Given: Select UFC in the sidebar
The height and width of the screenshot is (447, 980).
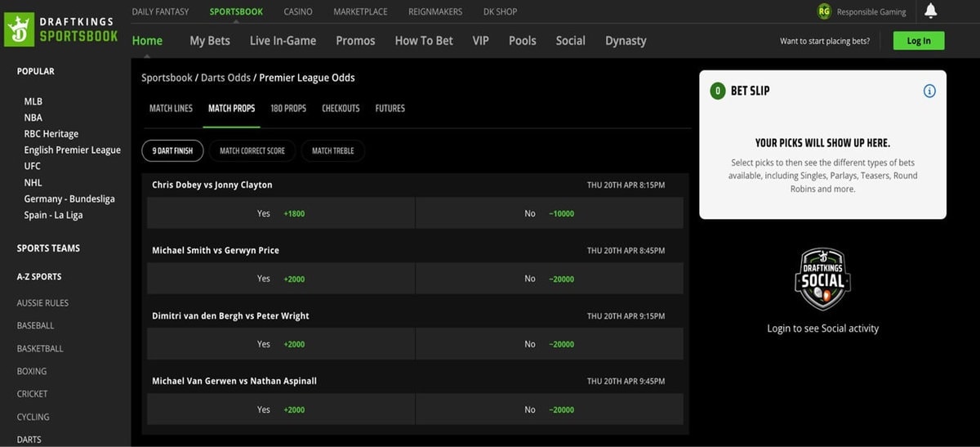Looking at the screenshot, I should pos(33,167).
